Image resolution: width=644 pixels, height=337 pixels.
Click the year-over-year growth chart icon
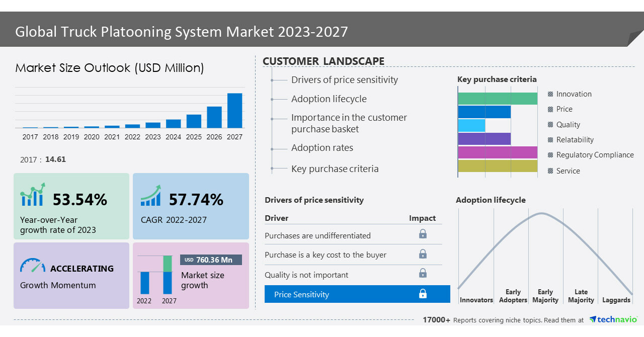tap(33, 195)
